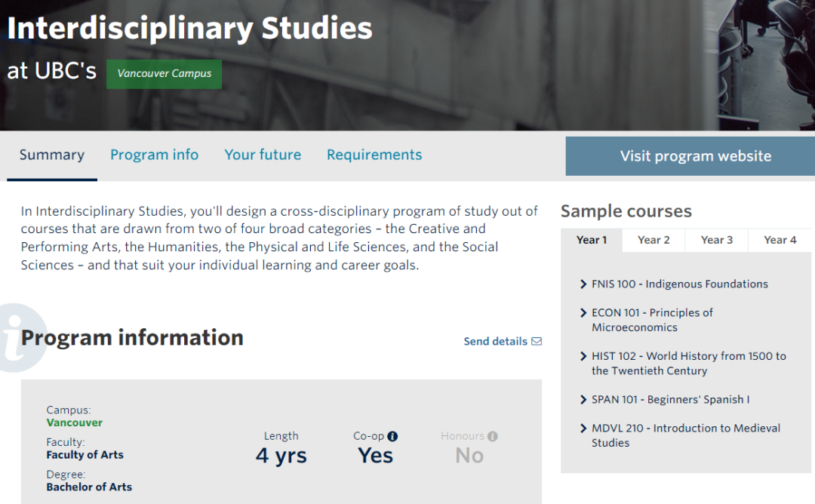
Task: Go to the Requirements tab
Action: click(374, 155)
